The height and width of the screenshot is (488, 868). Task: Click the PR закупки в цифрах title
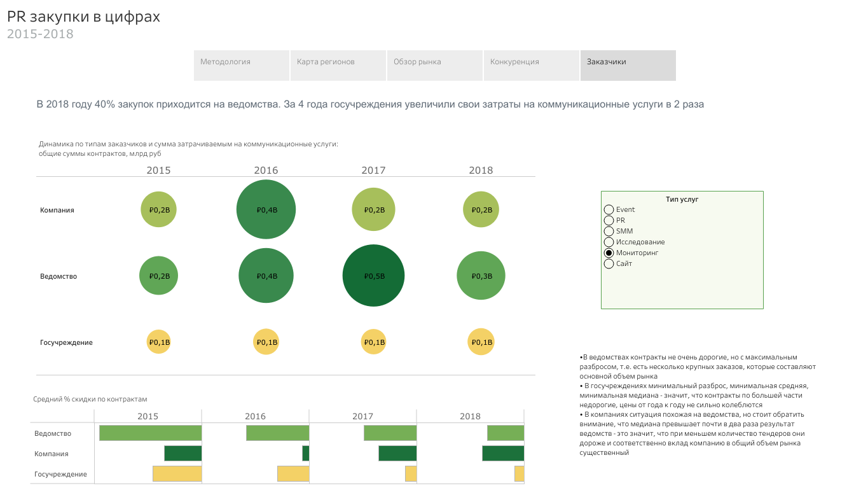pyautogui.click(x=83, y=17)
